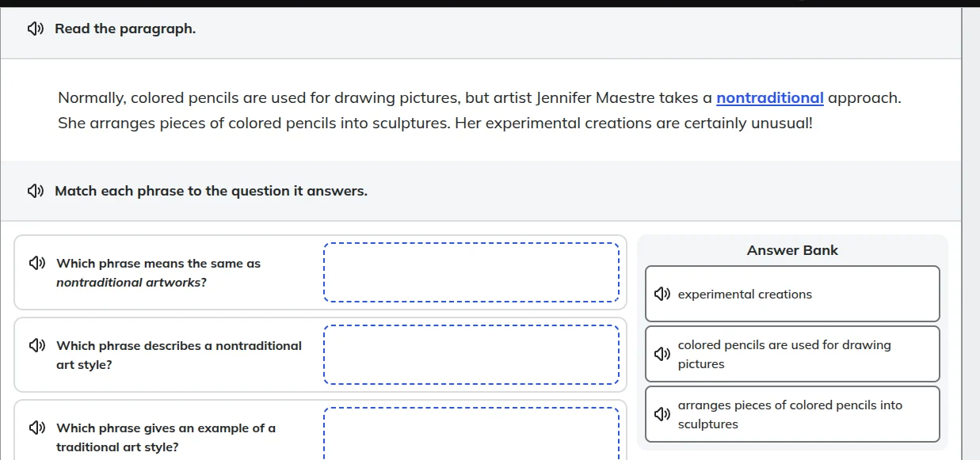Click the empty box for the first question
980x460 pixels.
472,272
